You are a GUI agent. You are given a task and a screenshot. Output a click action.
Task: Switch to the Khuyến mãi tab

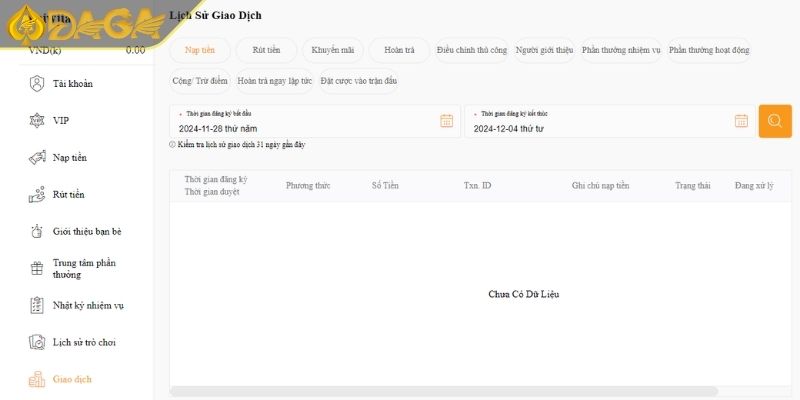tap(332, 50)
